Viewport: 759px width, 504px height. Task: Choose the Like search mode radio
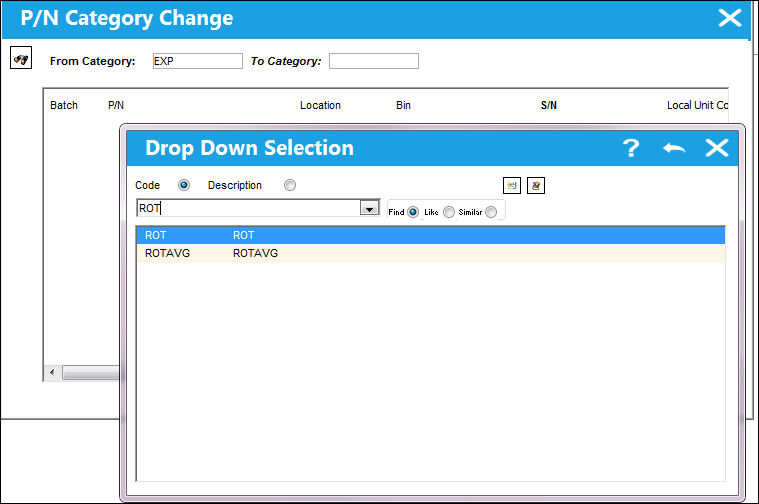click(x=449, y=212)
